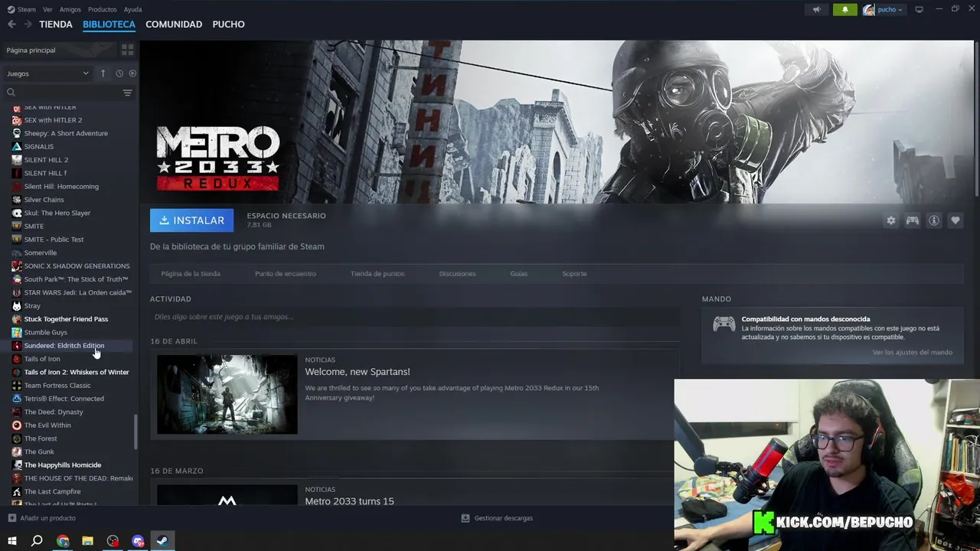
Task: Open Windows taskbar search
Action: pos(36,541)
